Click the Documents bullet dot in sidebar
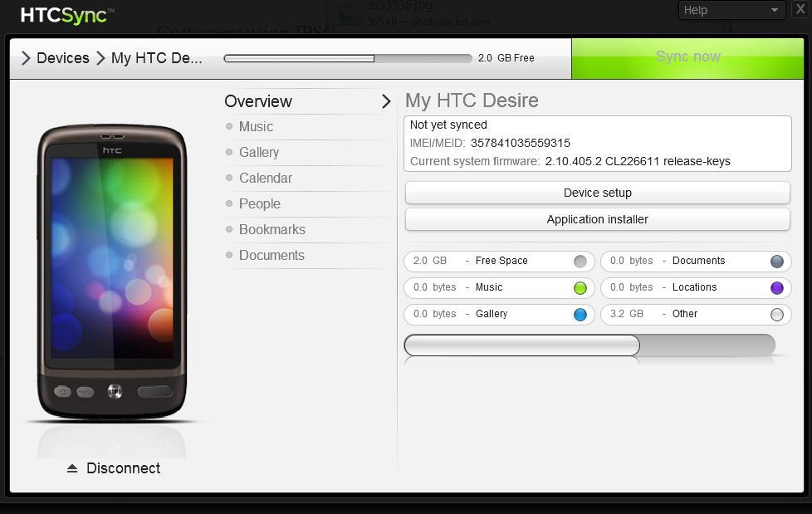812x514 pixels. click(229, 255)
